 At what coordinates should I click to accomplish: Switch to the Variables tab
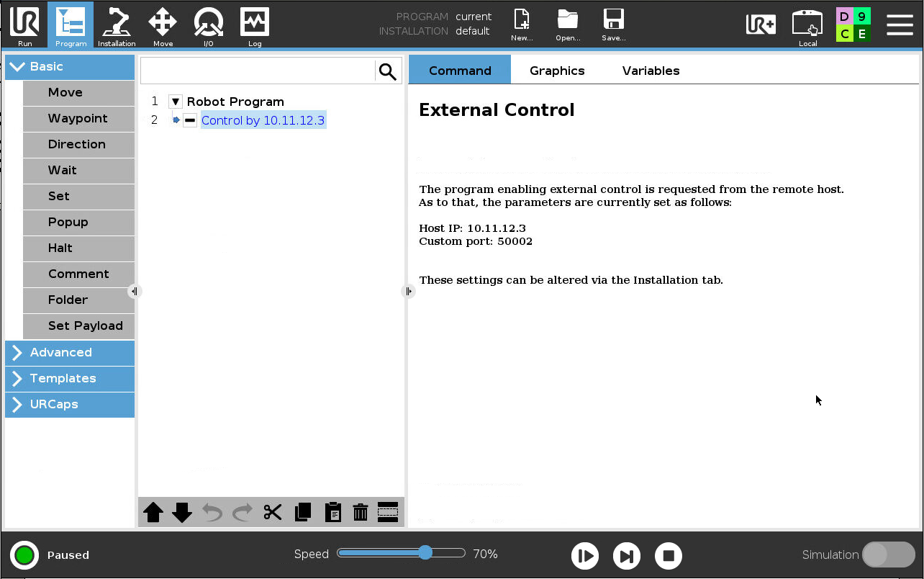(651, 71)
